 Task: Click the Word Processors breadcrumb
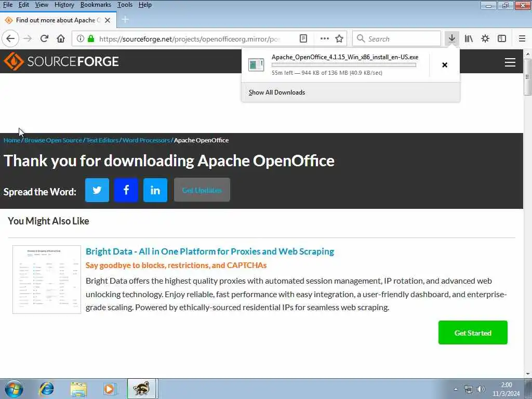click(x=146, y=140)
